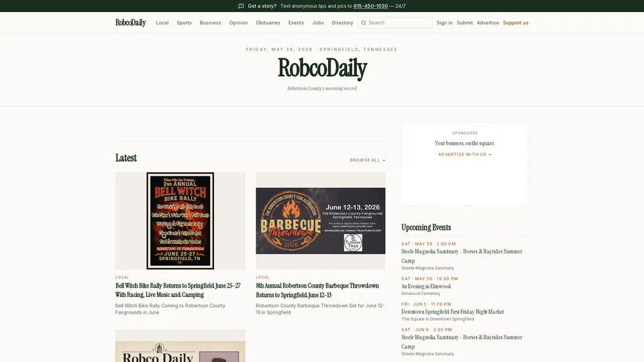Open the Directory page
This screenshot has height=362, width=644.
coord(343,23)
